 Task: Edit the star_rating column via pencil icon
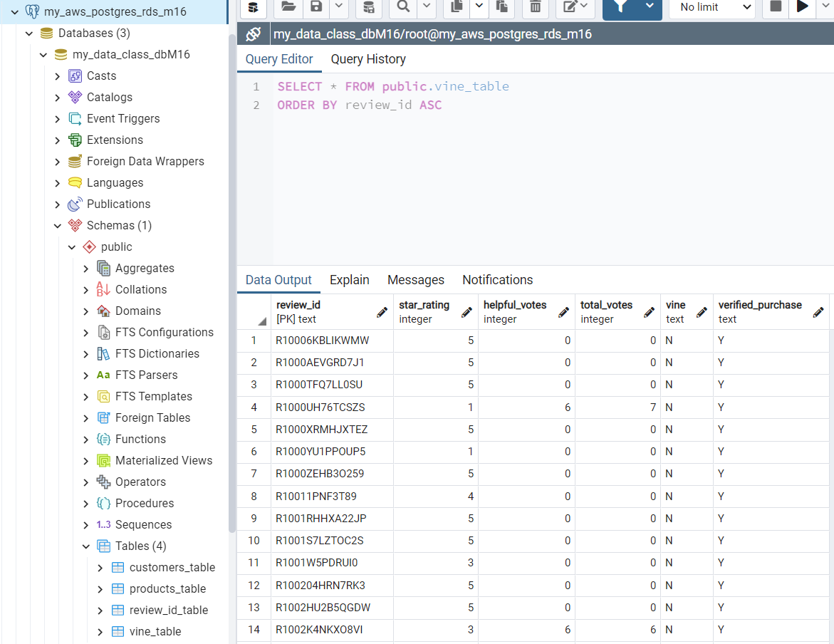click(466, 312)
